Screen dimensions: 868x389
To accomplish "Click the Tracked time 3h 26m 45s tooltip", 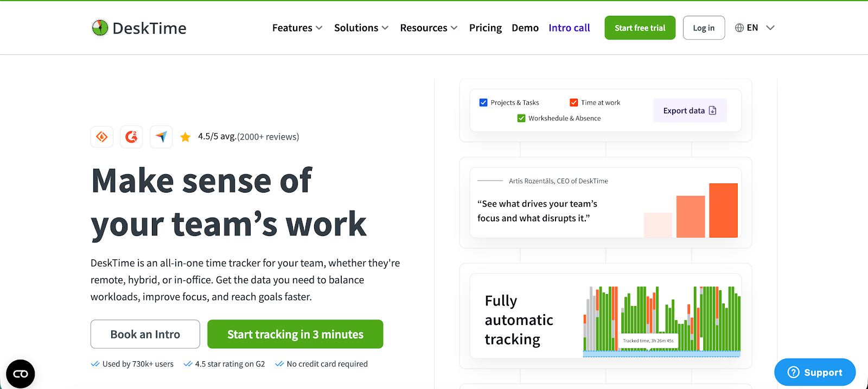I will [x=648, y=341].
